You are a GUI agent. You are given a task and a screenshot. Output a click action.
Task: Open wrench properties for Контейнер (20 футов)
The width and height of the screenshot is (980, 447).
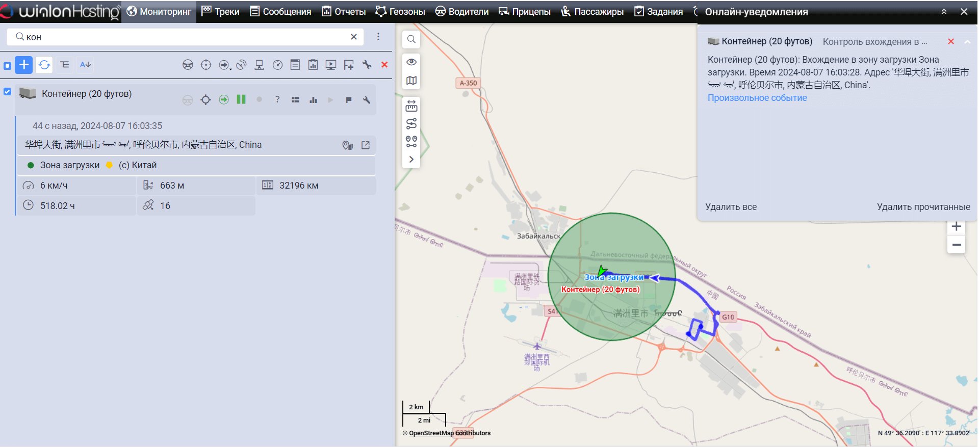[366, 100]
